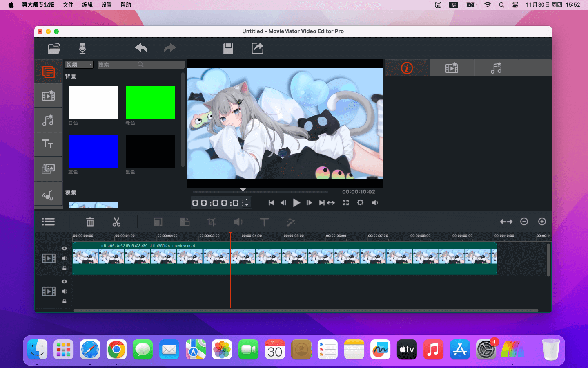Screen dimensions: 588x368
Task: Click the timeline ruler at 00:00:06:00
Action: click(336, 236)
